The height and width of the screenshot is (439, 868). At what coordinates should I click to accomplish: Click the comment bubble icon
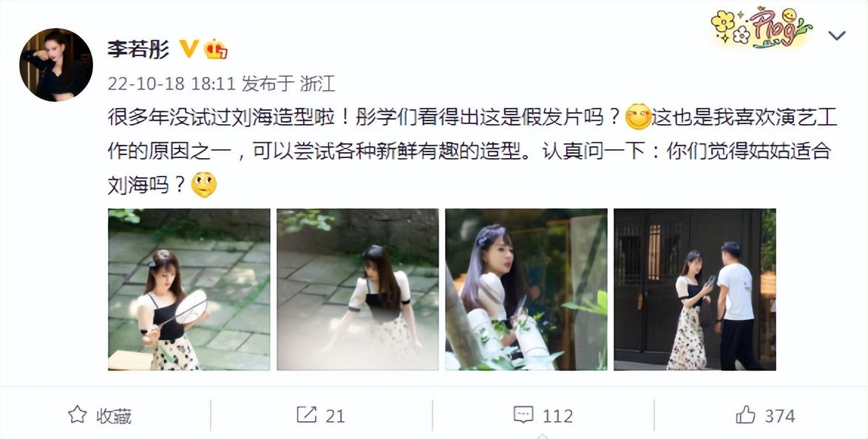pos(523,415)
